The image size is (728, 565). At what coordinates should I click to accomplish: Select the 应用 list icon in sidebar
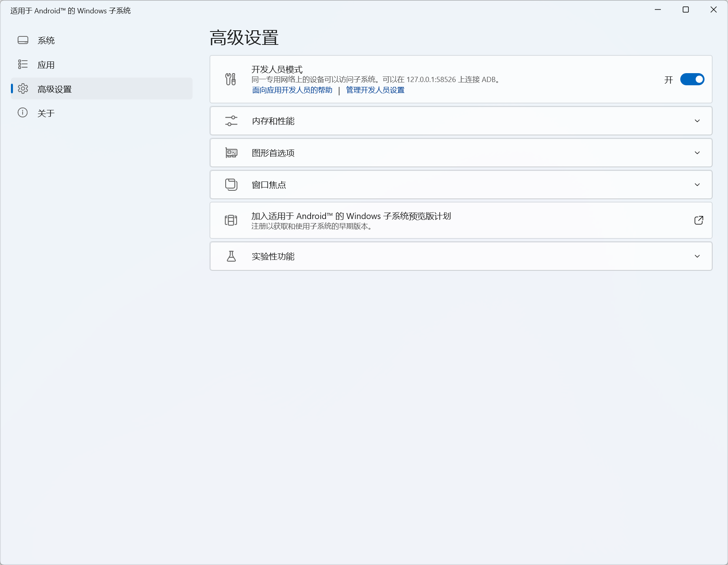(23, 64)
